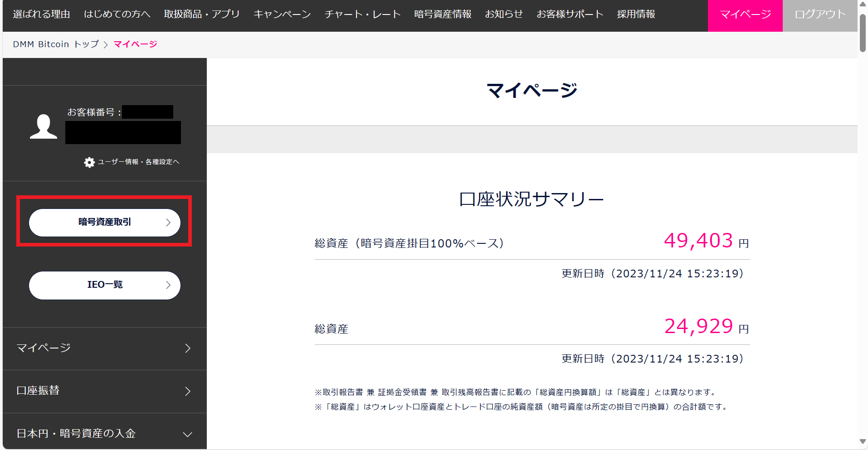
Task: Click the settings gear icon
Action: click(x=89, y=162)
